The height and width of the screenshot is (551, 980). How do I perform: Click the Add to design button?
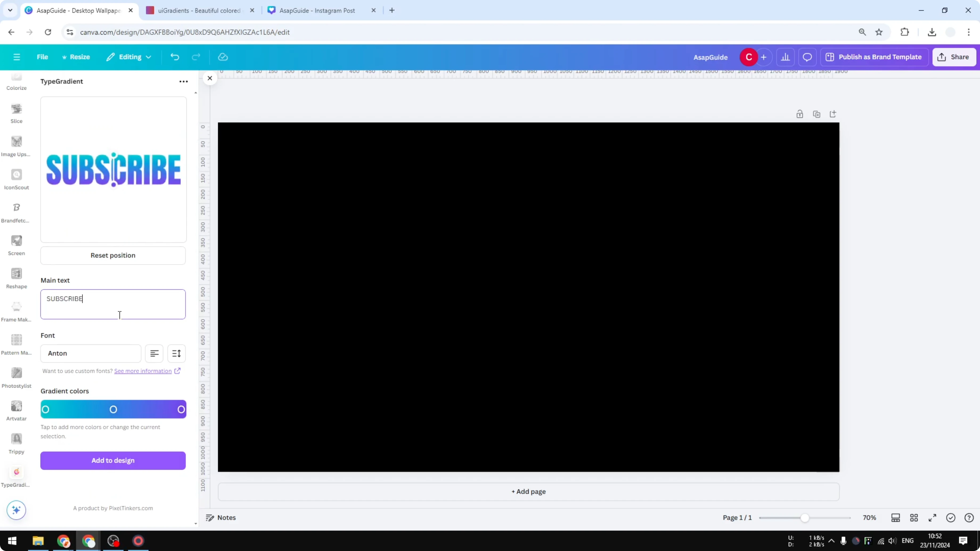pyautogui.click(x=113, y=460)
